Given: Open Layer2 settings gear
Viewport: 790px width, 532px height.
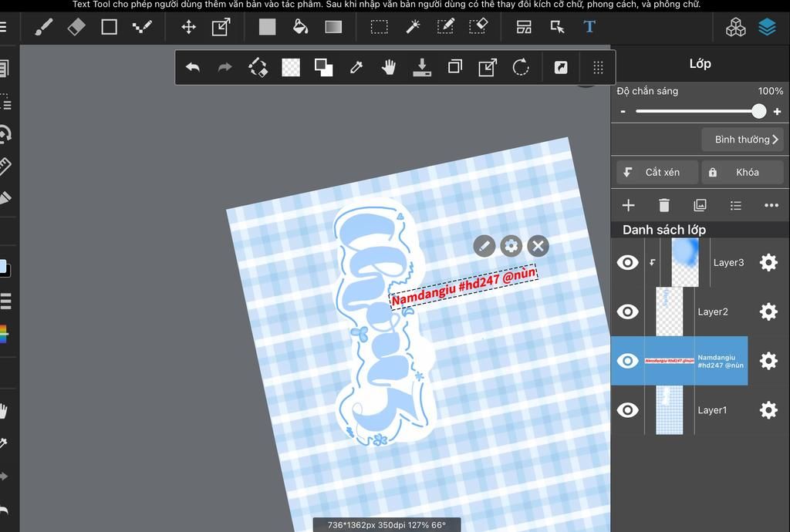Looking at the screenshot, I should [x=768, y=311].
